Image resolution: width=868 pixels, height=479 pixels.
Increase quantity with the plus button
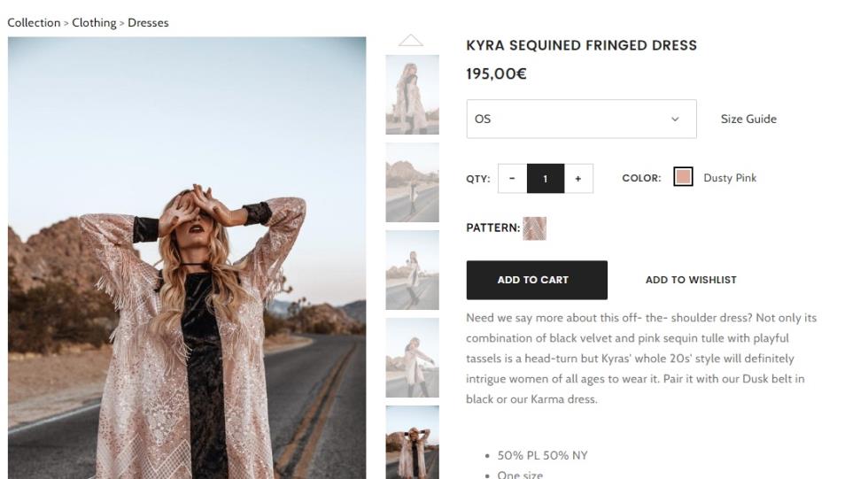[578, 178]
